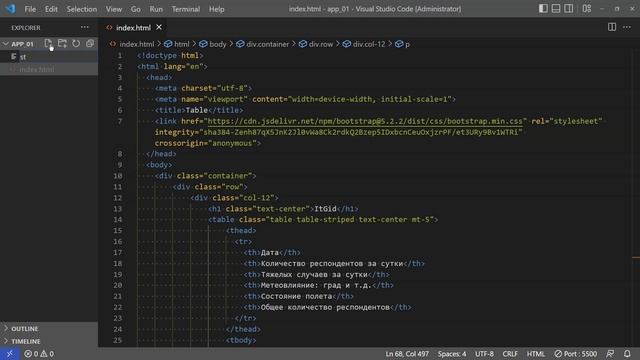Click index.html breadcrumb item

pyautogui.click(x=136, y=44)
